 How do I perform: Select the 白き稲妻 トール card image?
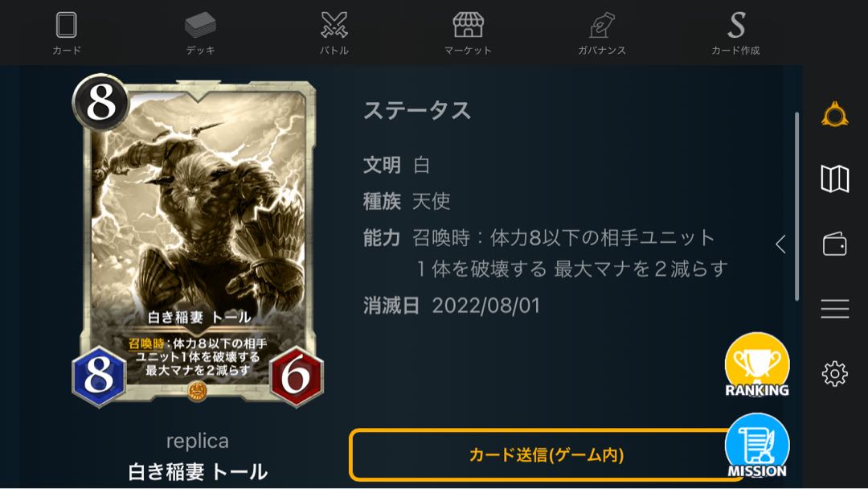click(x=198, y=241)
